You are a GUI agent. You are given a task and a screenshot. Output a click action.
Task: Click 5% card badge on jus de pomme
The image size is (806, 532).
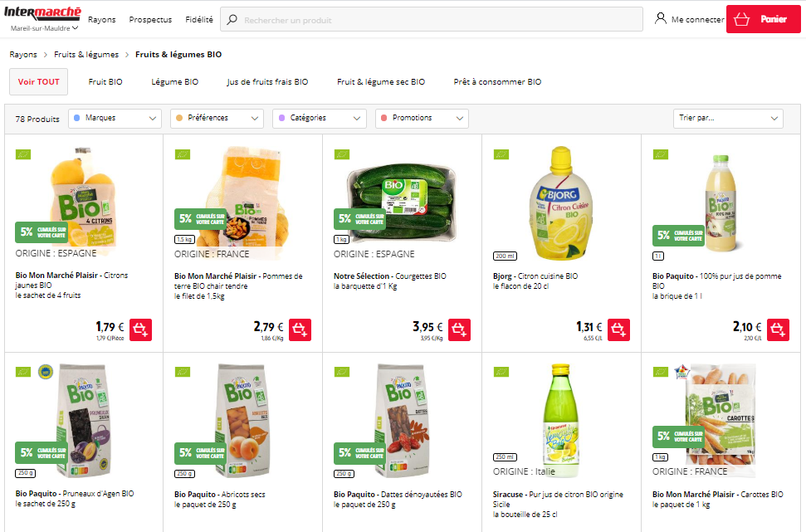point(678,236)
